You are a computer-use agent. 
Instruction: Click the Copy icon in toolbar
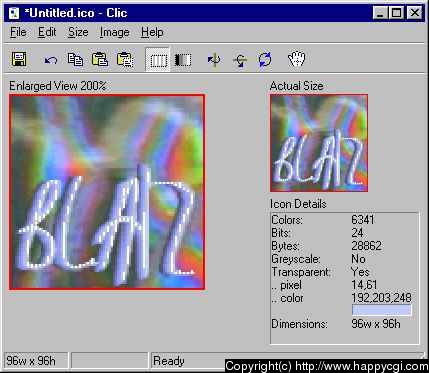(x=75, y=60)
